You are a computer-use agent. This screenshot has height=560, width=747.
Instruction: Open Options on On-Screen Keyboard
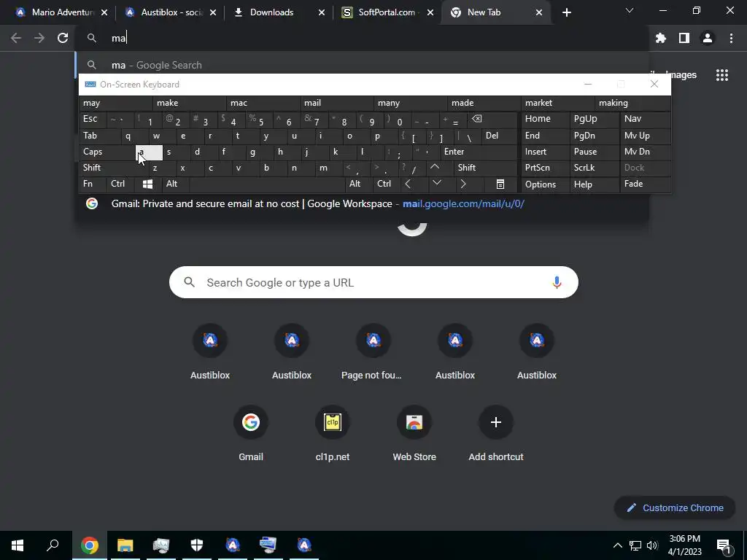(546, 184)
